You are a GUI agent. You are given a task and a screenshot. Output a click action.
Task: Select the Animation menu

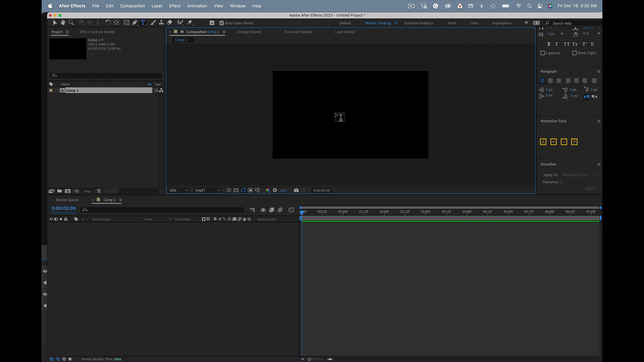pos(197,6)
